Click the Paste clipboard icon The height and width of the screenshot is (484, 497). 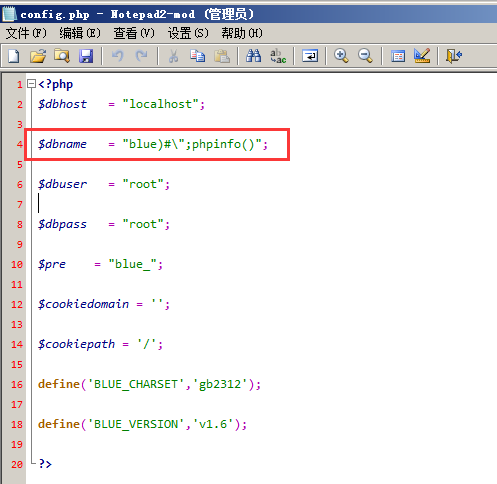[222, 56]
